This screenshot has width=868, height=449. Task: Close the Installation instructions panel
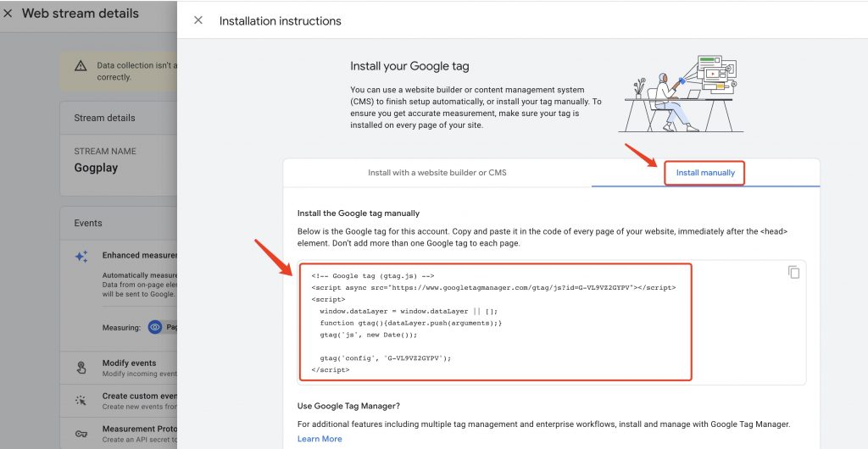[x=198, y=20]
